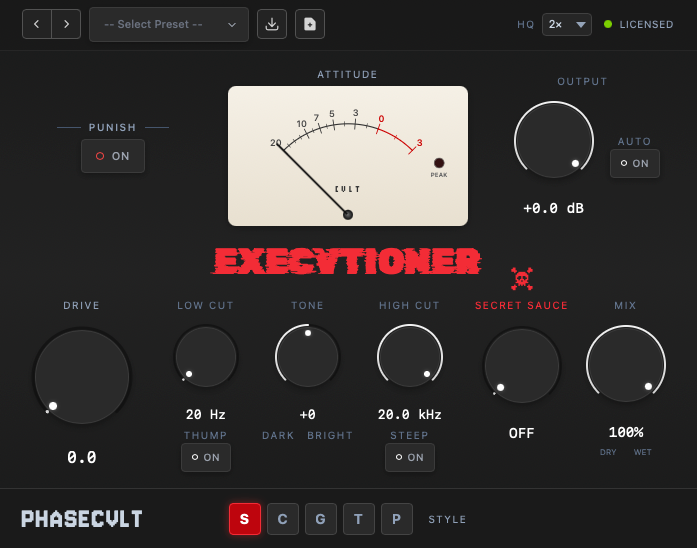Viewport: 697px width, 548px height.
Task: Toggle the PUNISH ON button
Action: [x=113, y=156]
